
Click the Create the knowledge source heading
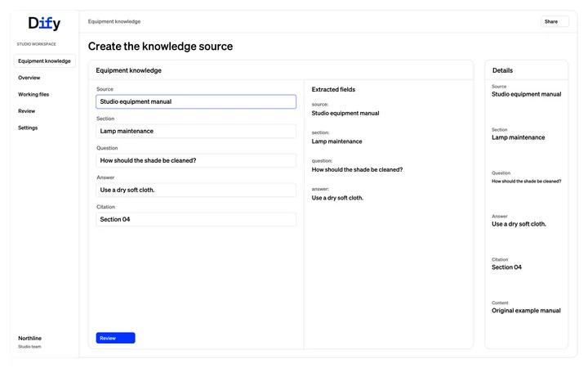[x=161, y=46]
